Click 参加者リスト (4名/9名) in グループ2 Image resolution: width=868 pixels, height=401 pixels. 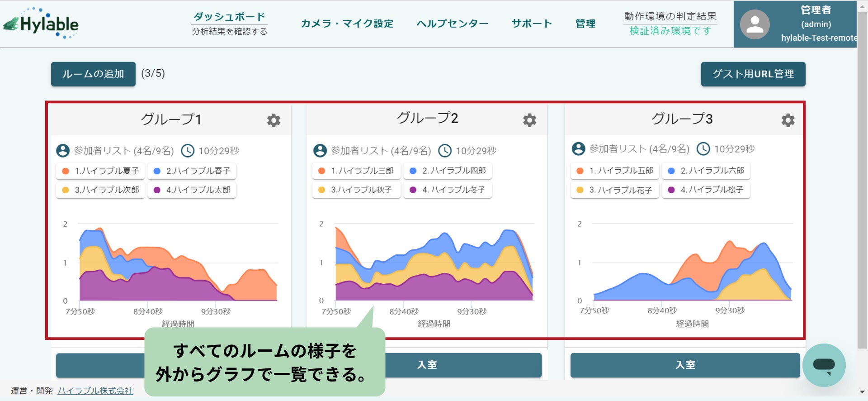[x=381, y=151]
